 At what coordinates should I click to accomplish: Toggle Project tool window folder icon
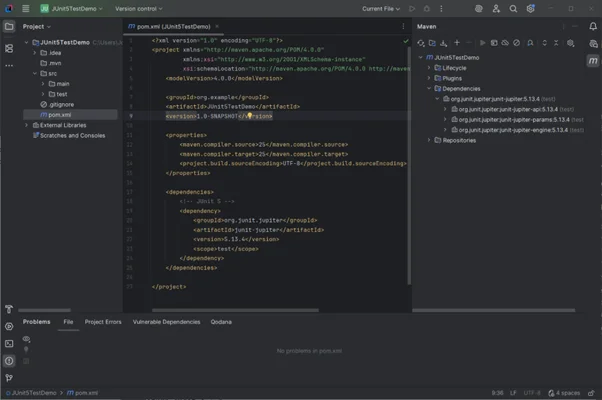(9, 27)
